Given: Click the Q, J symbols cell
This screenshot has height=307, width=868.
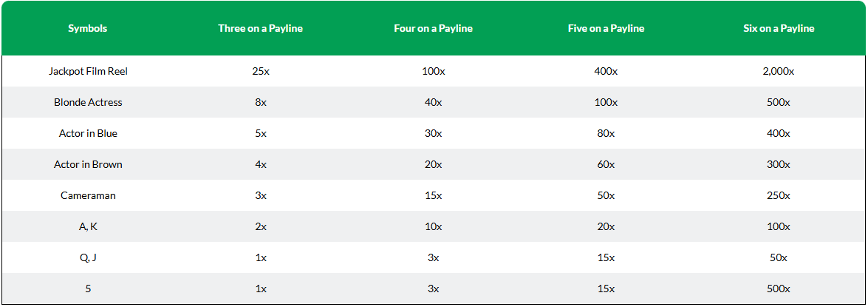Looking at the screenshot, I should 88,257.
